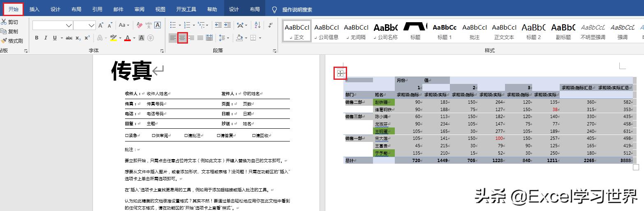This screenshot has height=211, width=644.
Task: Apply the 标题 1 style
Action: (445, 31)
